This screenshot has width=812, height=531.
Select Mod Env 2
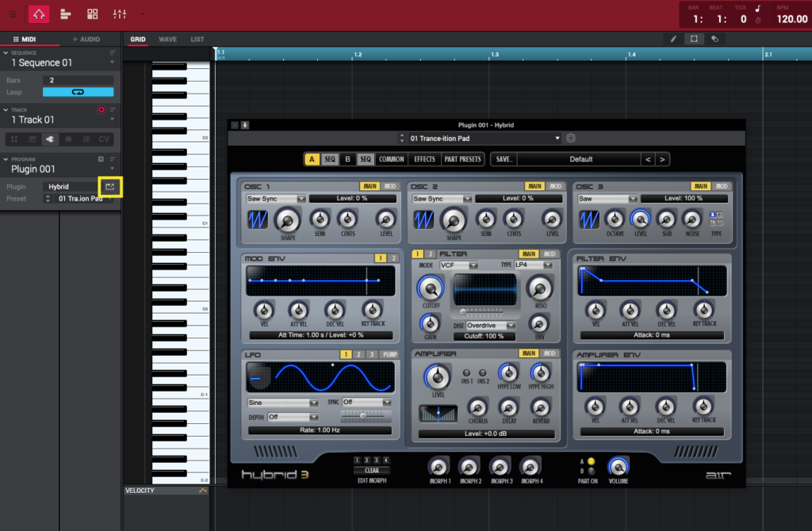tap(393, 258)
